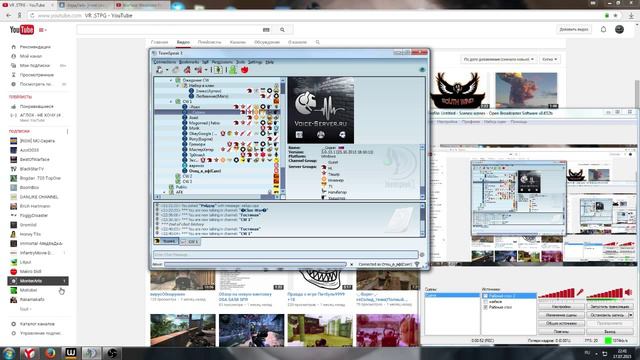The image size is (640, 360).
Task: Open FroggyDisaster subscription in sidebar
Action: 34,216
